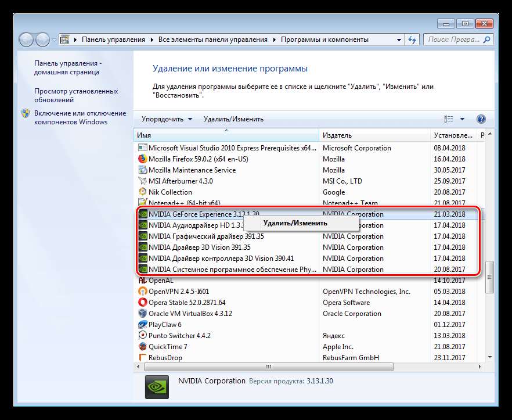Expand arrow after Все элементы панели управления
512x420 pixels.
(x=274, y=40)
